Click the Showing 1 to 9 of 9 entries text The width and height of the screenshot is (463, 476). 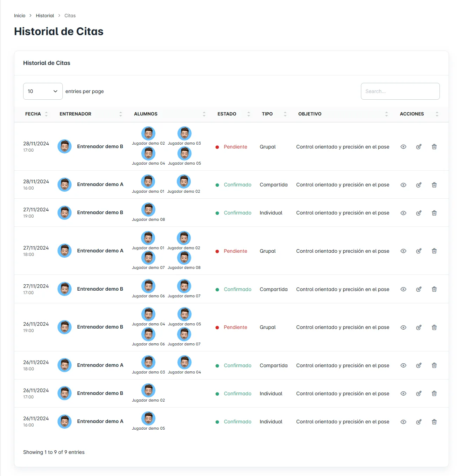[x=54, y=452]
